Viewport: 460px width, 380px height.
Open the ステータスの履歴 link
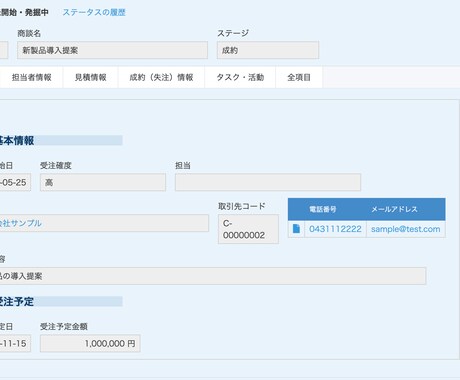pos(94,12)
